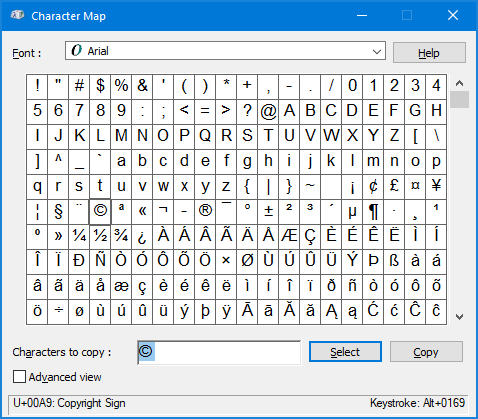This screenshot has height=419, width=478.
Task: Pick the at sign @ character
Action: (268, 112)
